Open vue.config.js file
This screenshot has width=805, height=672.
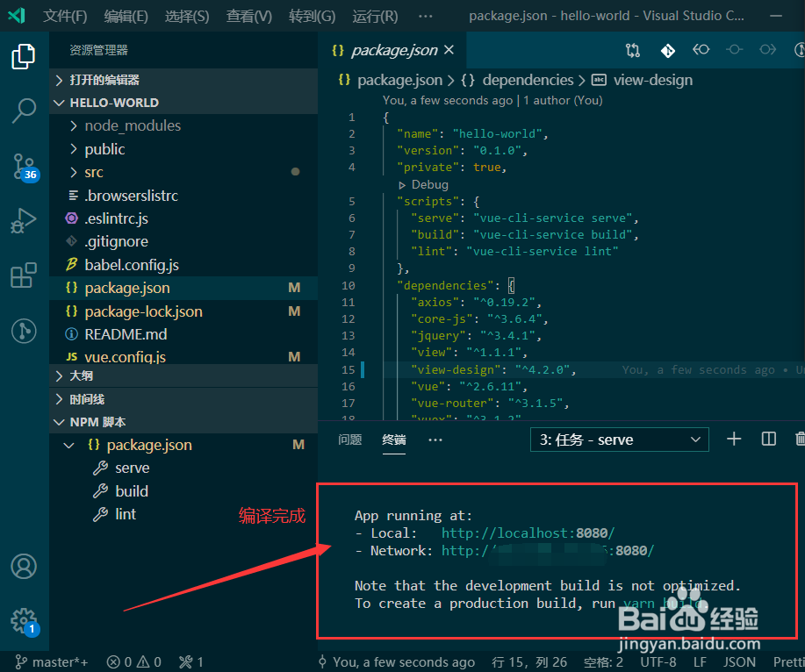pyautogui.click(x=183, y=355)
